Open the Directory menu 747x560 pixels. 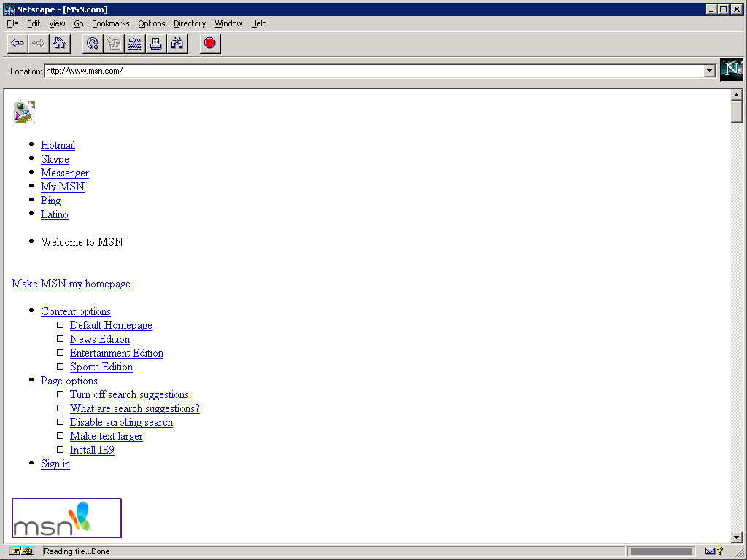190,23
